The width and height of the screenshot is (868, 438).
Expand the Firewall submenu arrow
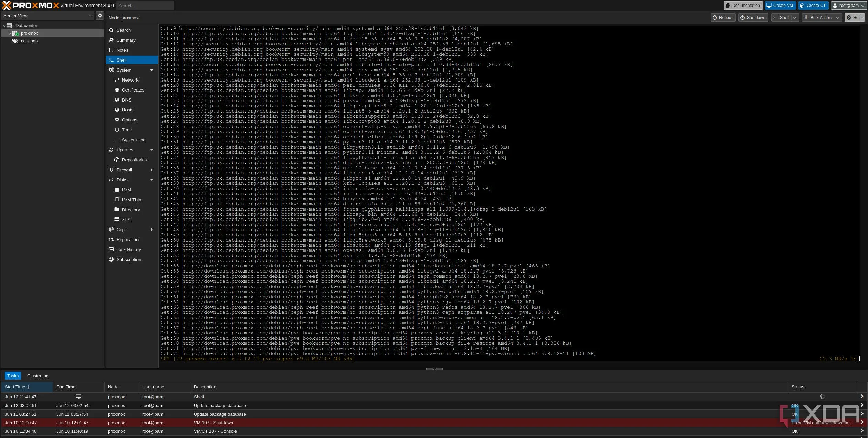[152, 170]
